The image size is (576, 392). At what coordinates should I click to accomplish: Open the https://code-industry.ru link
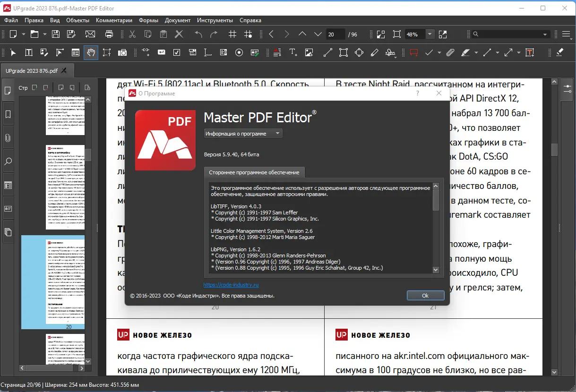click(231, 285)
